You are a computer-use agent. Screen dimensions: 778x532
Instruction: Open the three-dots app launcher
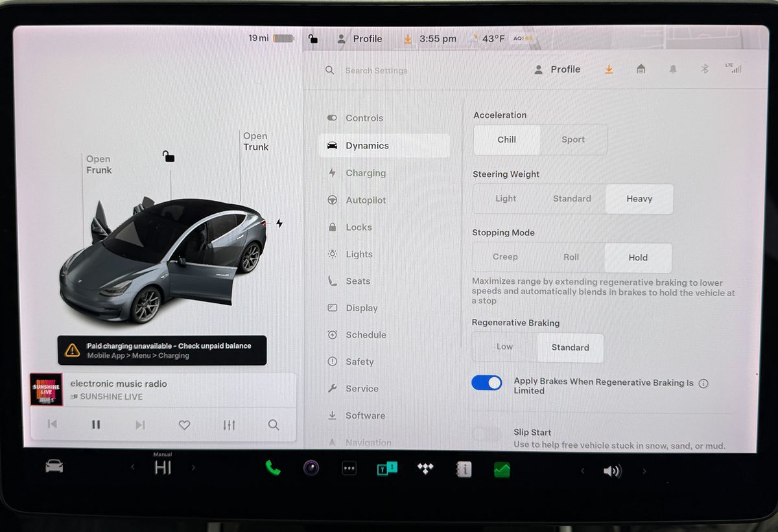click(x=349, y=468)
